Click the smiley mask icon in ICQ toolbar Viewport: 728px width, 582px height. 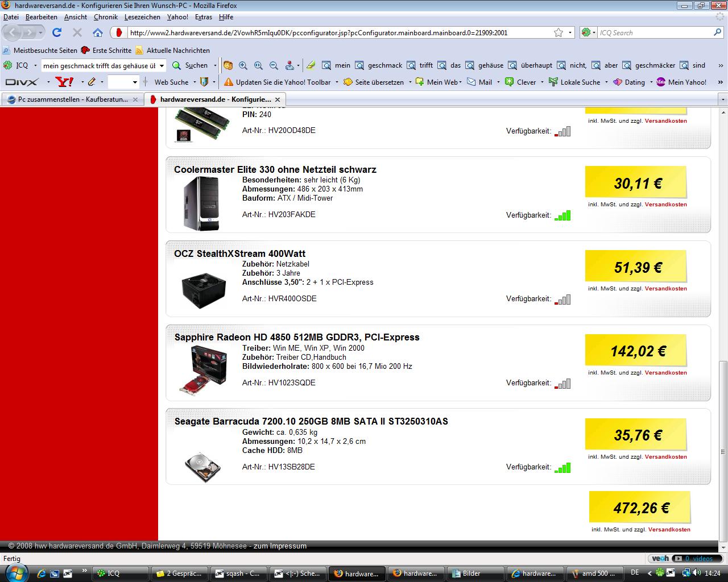(228, 65)
